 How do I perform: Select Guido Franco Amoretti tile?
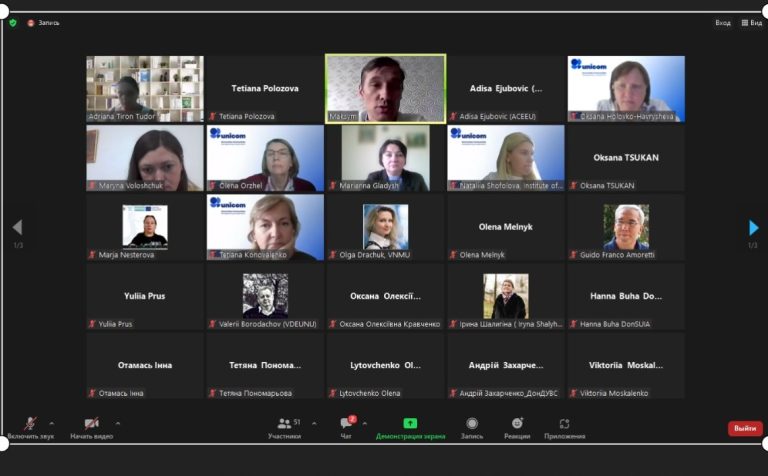(x=626, y=227)
